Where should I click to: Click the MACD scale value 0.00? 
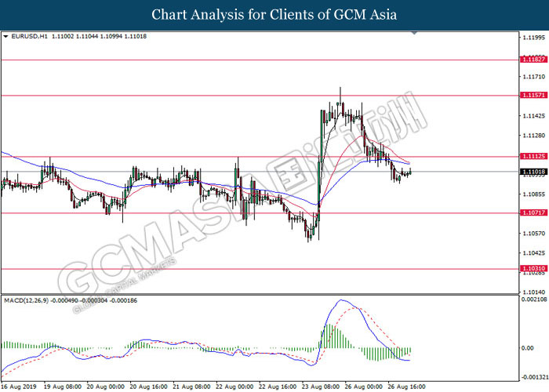coord(528,348)
